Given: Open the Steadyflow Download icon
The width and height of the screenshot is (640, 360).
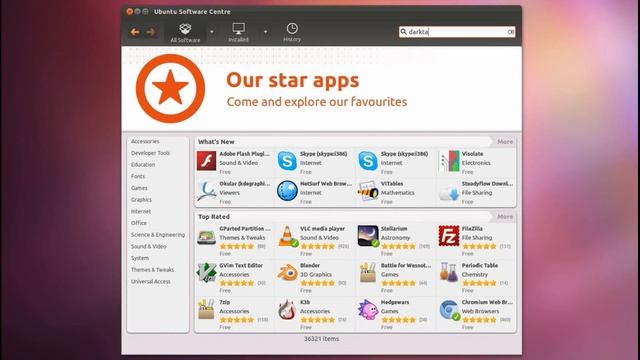Looking at the screenshot, I should [449, 193].
